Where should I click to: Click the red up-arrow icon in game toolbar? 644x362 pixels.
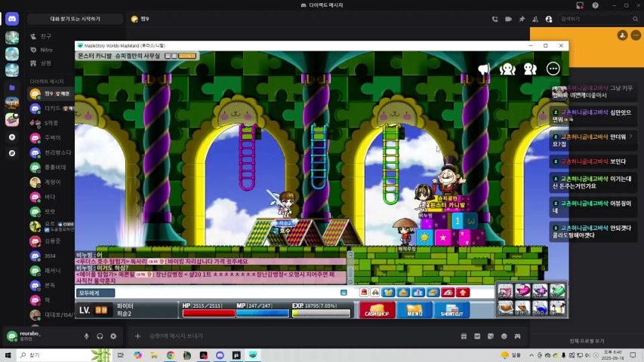point(463,292)
